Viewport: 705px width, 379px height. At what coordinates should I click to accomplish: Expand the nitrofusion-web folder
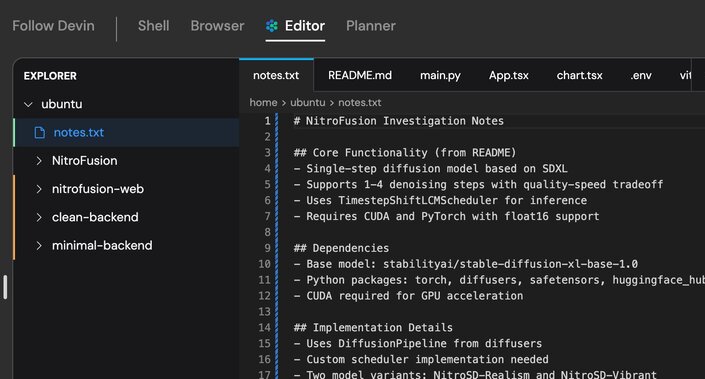pyautogui.click(x=39, y=189)
